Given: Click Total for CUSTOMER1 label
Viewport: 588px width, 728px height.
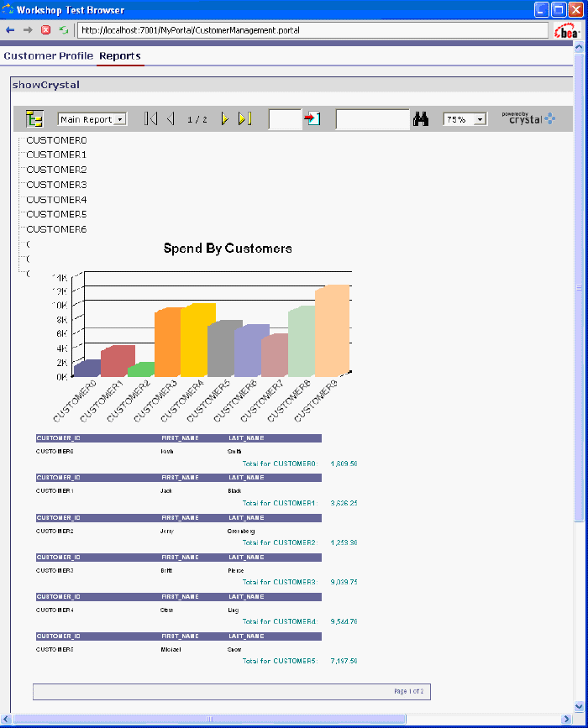Looking at the screenshot, I should tap(280, 503).
